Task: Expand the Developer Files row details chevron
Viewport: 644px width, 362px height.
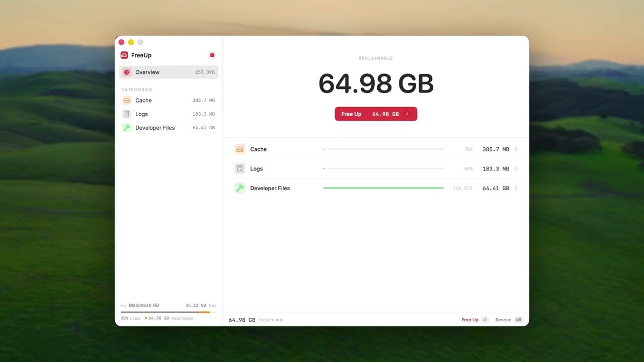Action: pyautogui.click(x=515, y=188)
